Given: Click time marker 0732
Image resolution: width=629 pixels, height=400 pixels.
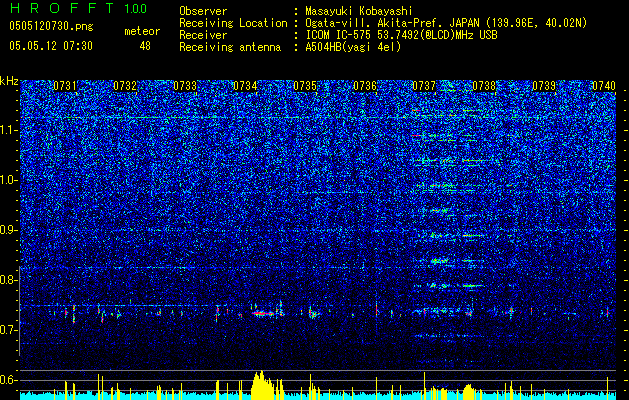Looking at the screenshot, I should click(x=125, y=86).
